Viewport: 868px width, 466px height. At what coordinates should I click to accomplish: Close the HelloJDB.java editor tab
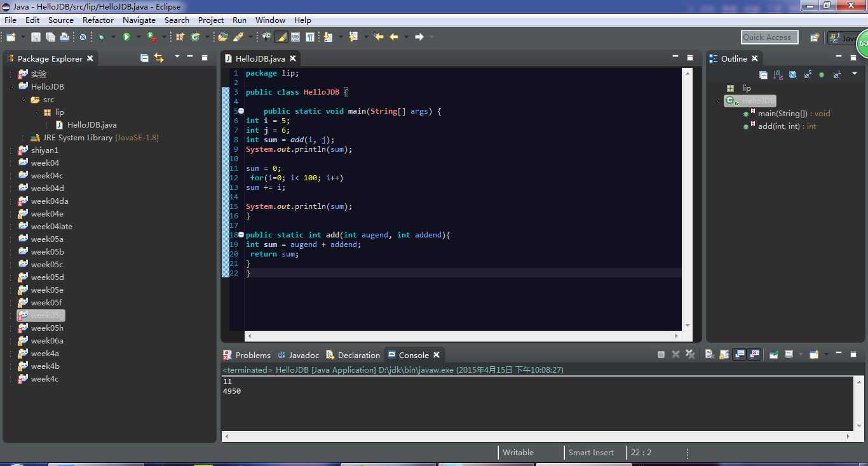[x=292, y=58]
